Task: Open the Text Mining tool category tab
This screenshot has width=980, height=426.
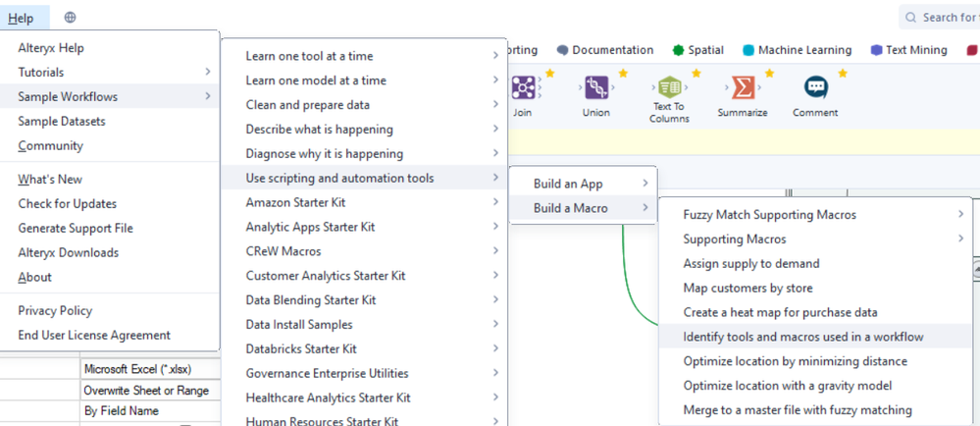Action: coord(908,50)
